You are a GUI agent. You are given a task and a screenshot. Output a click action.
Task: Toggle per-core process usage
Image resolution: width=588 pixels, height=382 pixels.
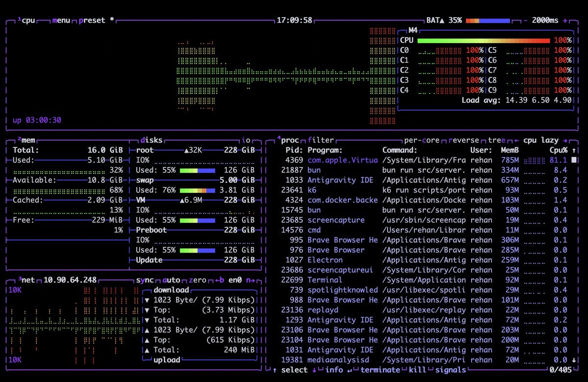pos(422,140)
